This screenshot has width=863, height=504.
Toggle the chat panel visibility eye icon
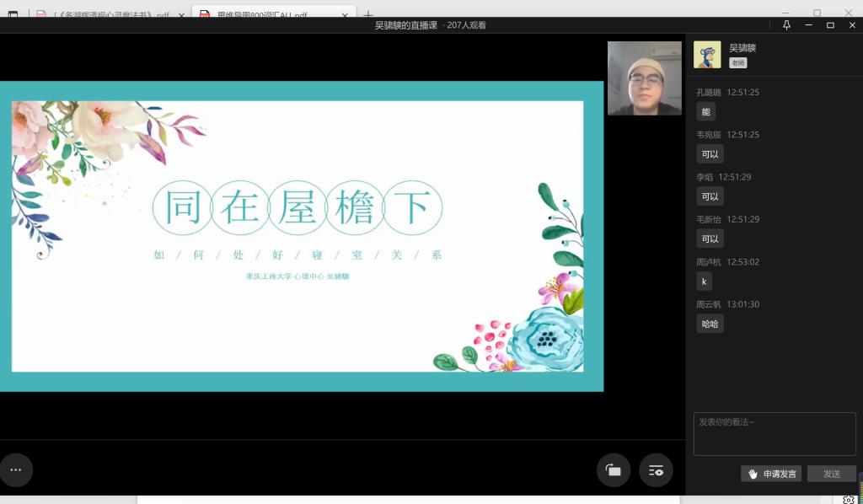(656, 470)
